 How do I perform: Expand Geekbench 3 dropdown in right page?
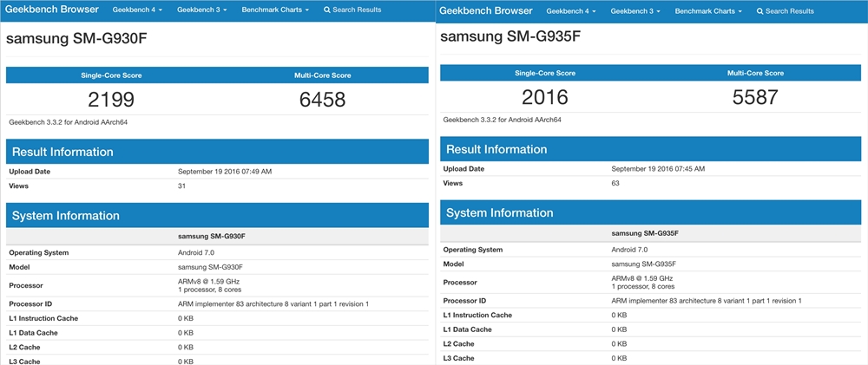pyautogui.click(x=636, y=11)
